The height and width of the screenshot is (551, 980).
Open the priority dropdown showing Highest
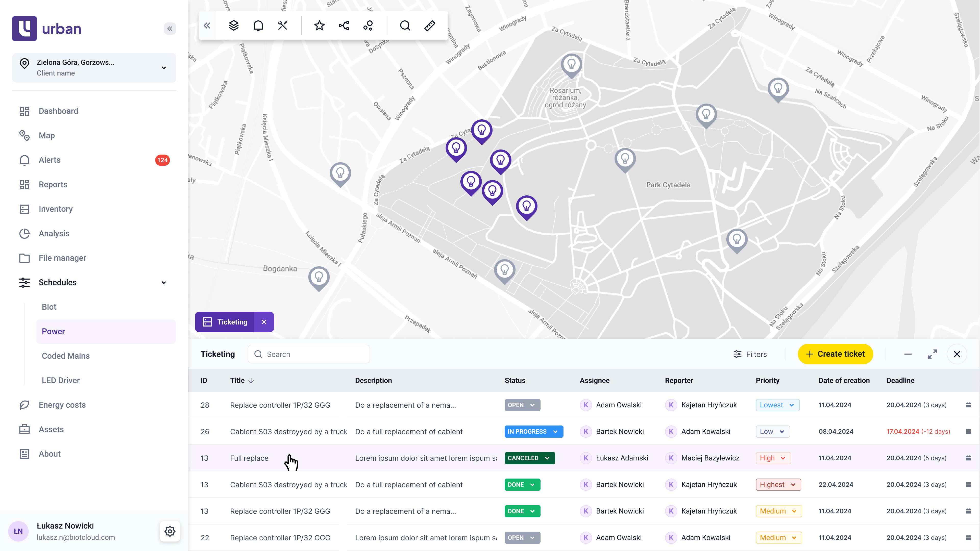pos(778,484)
